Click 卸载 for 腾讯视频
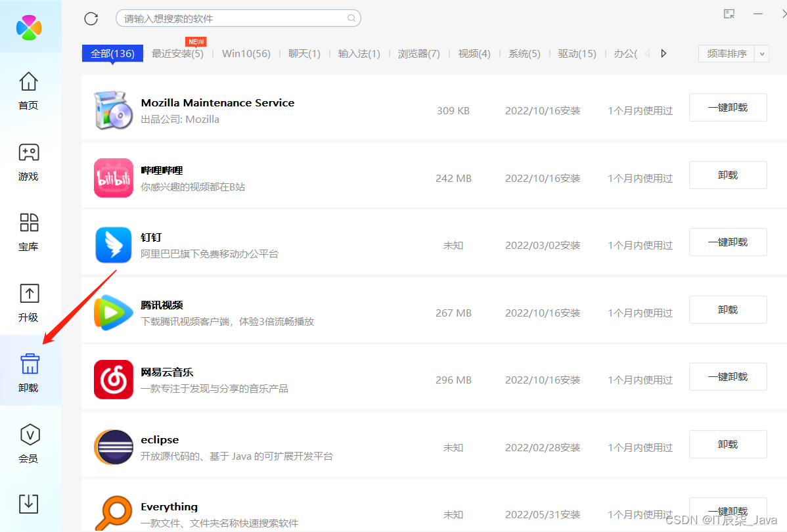Screen dimensions: 787x532 point(728,309)
